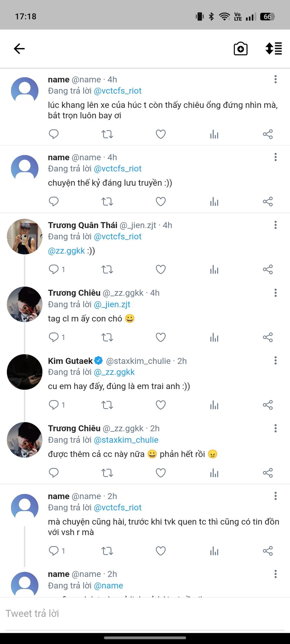This screenshot has width=290, height=644.
Task: Open more options for Kim Gutaek's reply
Action: 276,361
